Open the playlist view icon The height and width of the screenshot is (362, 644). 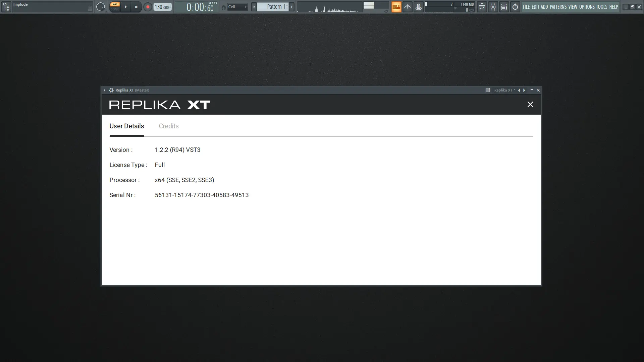click(482, 7)
